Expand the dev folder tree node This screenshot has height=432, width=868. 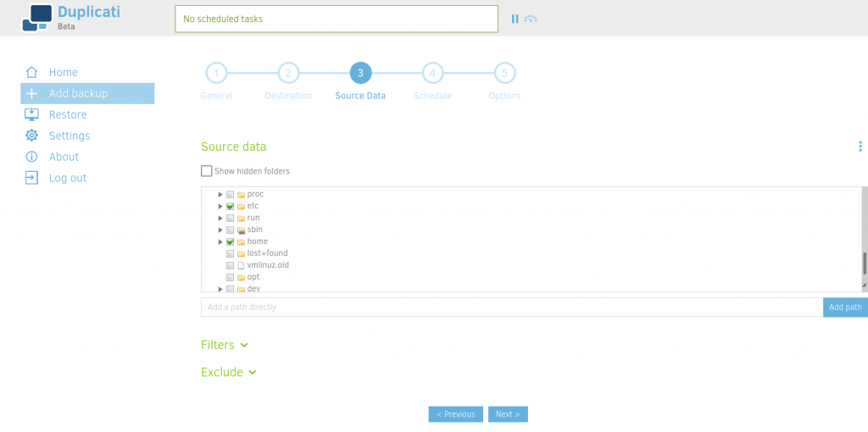coord(220,289)
